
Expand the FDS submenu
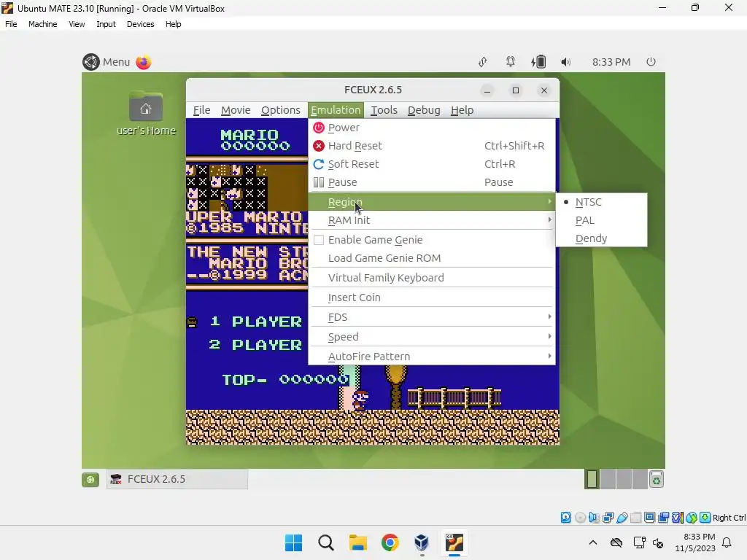432,317
